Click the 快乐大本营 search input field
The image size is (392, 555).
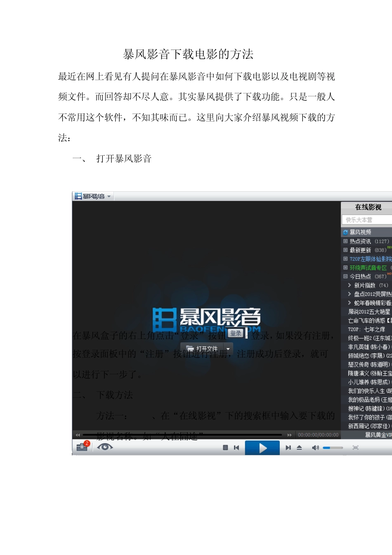tap(367, 220)
